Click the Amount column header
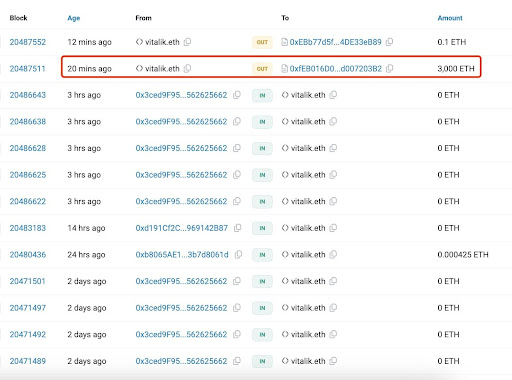The height and width of the screenshot is (380, 512). pyautogui.click(x=450, y=18)
